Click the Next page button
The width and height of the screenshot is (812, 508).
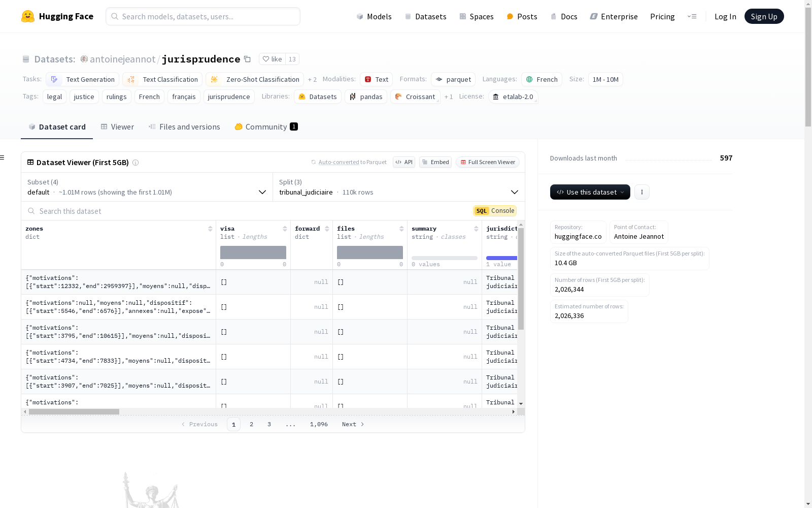[353, 424]
